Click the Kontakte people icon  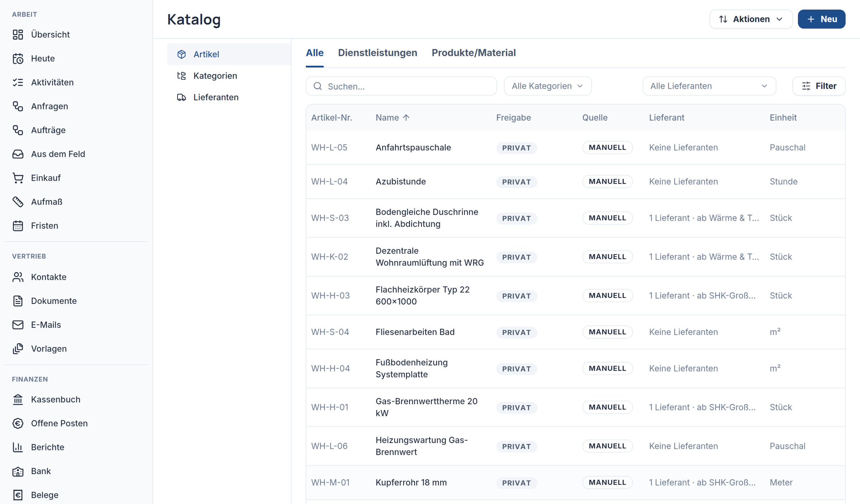(18, 277)
